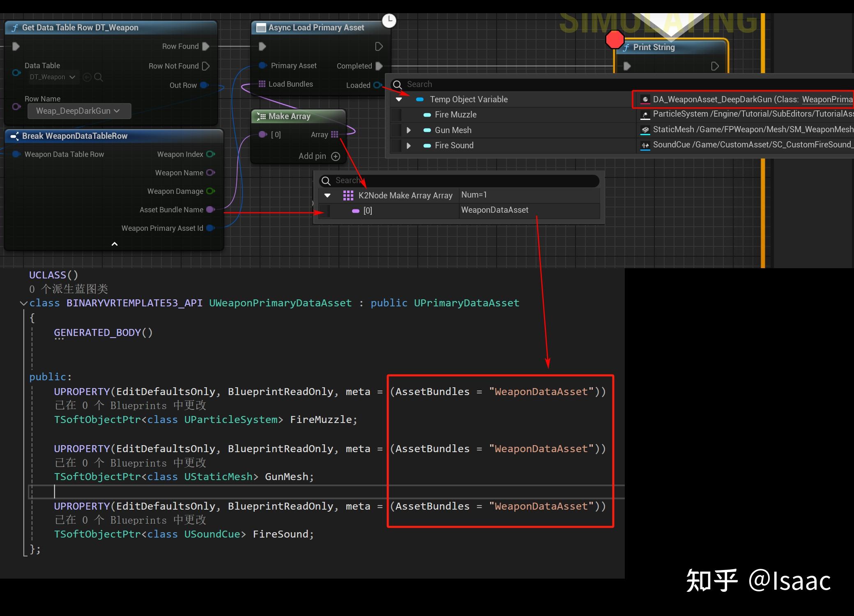Screen dimensions: 854x616
Task: Open the DT_Weapon data table dropdown
Action: [x=52, y=77]
